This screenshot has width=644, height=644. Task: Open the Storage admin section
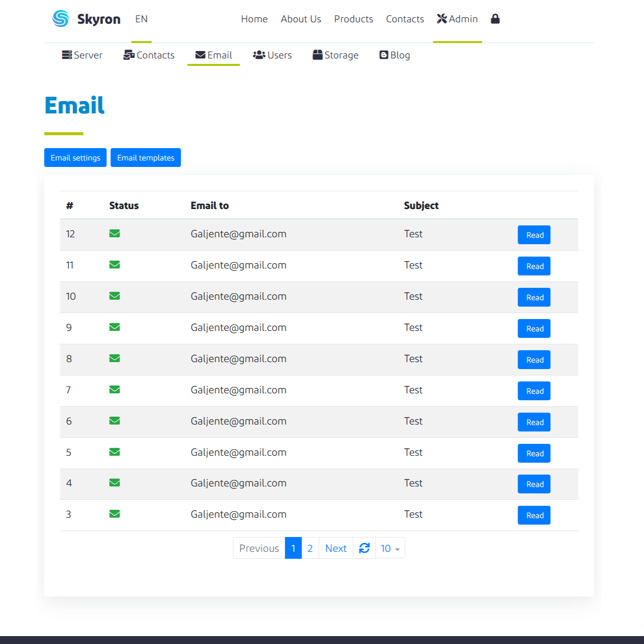coord(335,55)
